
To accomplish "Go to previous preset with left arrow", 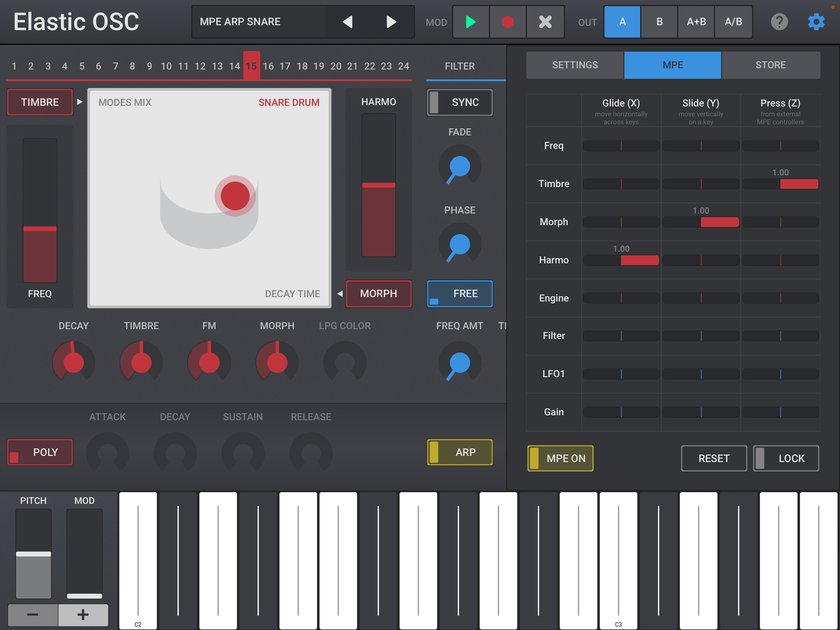I will tap(347, 22).
